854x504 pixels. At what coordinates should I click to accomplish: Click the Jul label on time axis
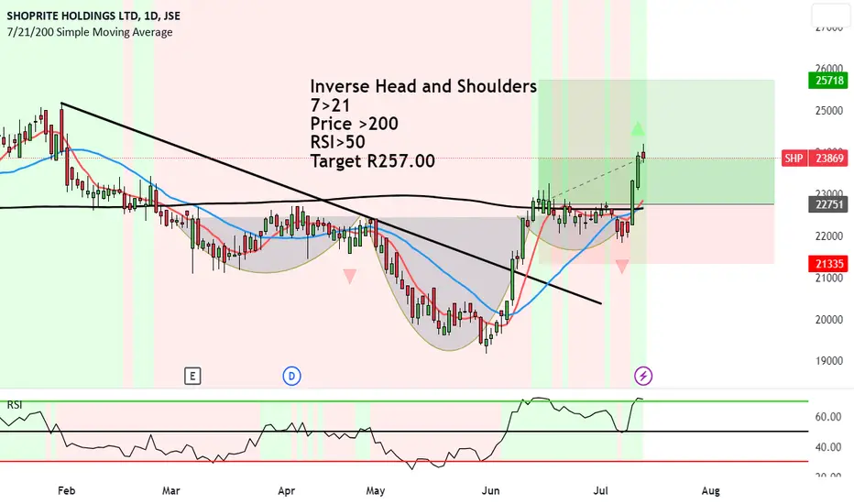601,490
